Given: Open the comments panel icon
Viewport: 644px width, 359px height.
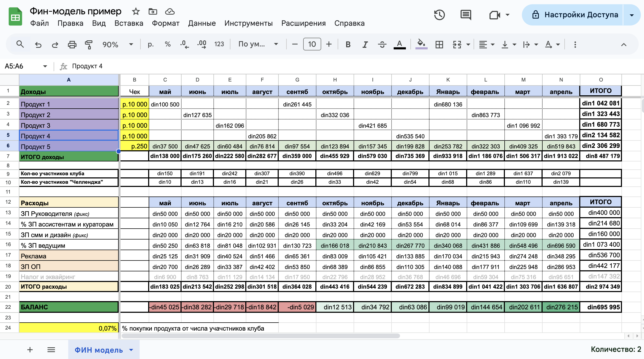Looking at the screenshot, I should (466, 15).
